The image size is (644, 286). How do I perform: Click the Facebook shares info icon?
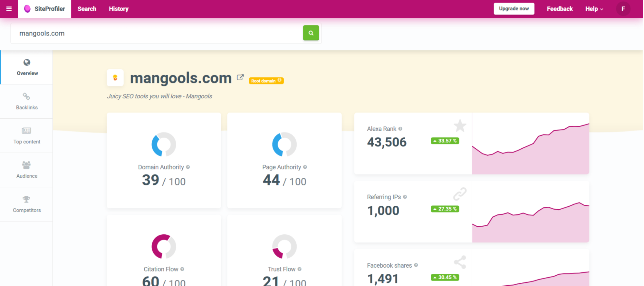pos(416,265)
